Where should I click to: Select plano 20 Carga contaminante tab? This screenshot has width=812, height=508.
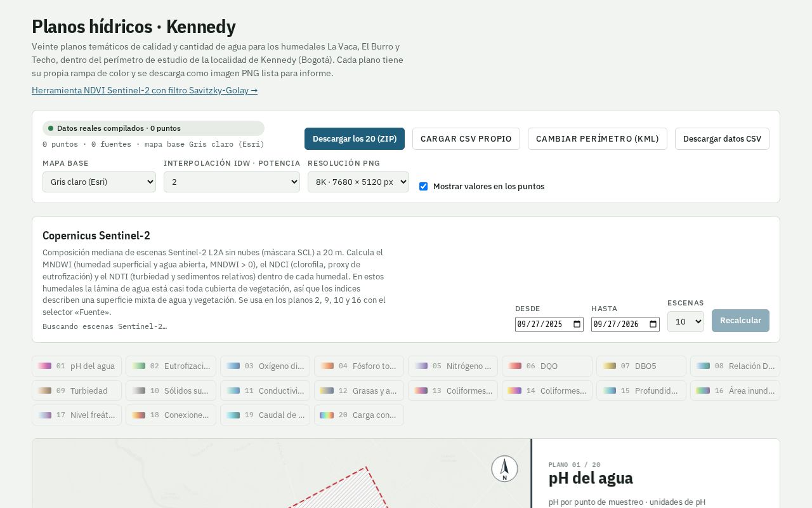tap(359, 415)
